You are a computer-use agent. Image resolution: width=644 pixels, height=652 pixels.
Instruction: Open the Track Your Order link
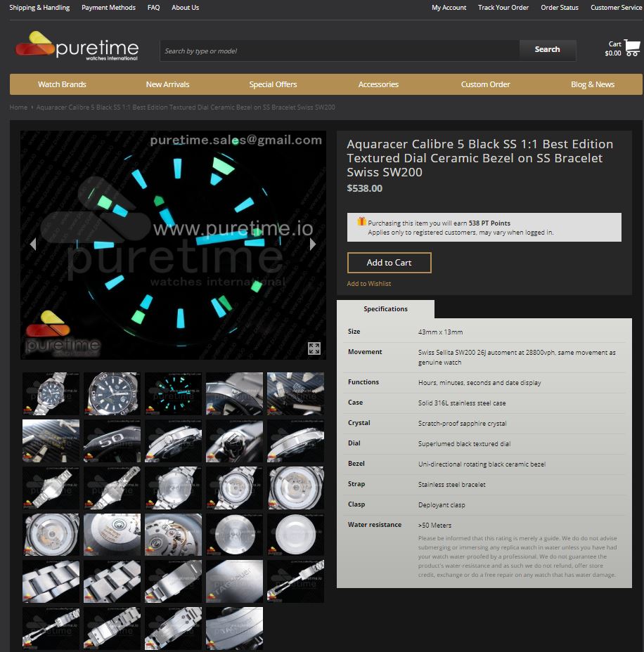click(x=503, y=8)
